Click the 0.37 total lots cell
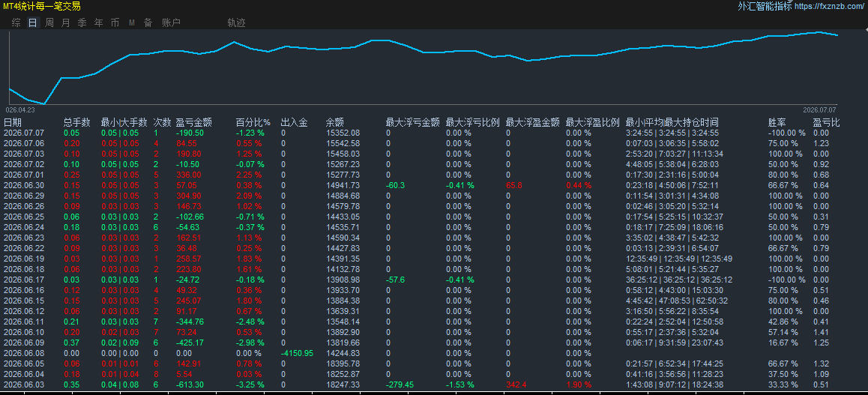Image resolution: width=868 pixels, height=395 pixels. pos(71,343)
